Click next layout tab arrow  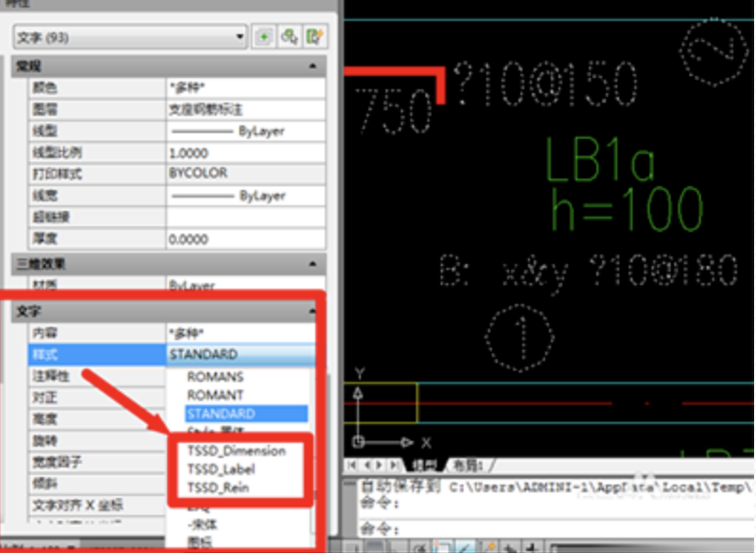380,466
